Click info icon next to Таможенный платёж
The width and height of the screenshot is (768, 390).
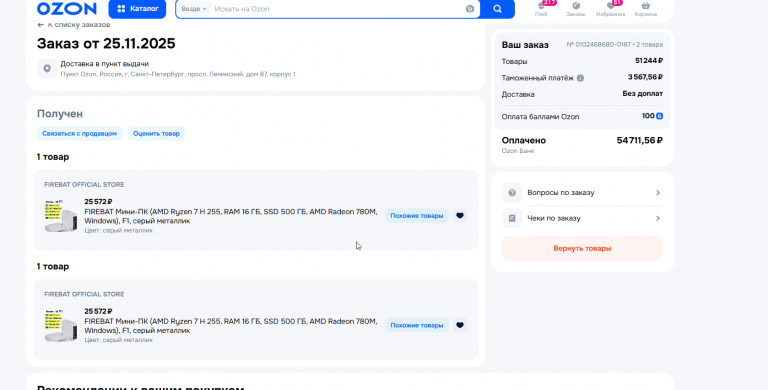tap(580, 78)
